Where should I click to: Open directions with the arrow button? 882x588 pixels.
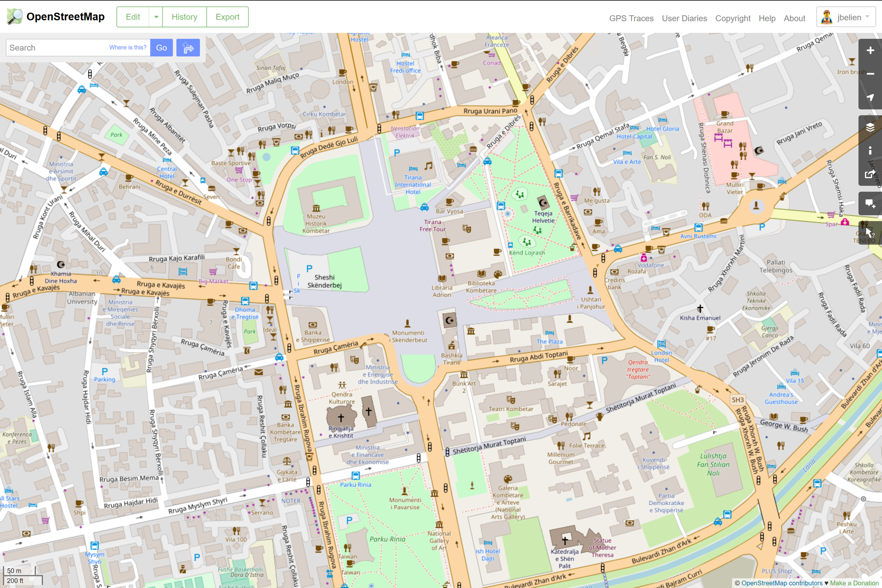[188, 48]
